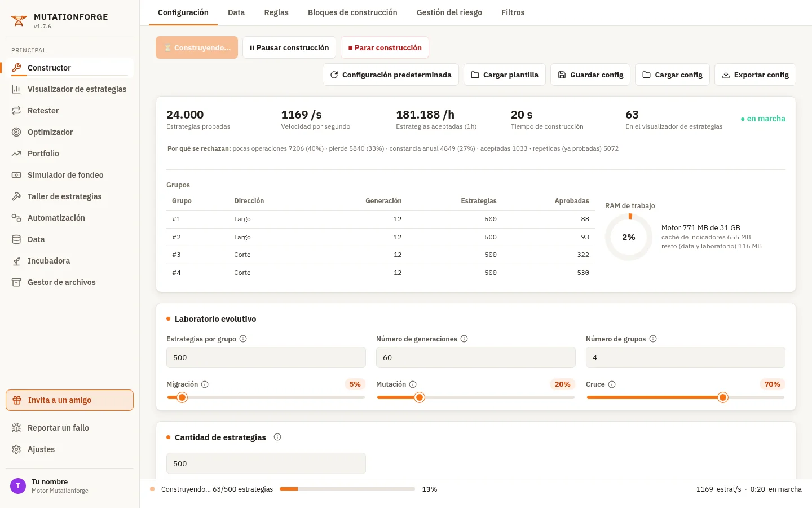Stop the build with Parar construcción

[385, 47]
